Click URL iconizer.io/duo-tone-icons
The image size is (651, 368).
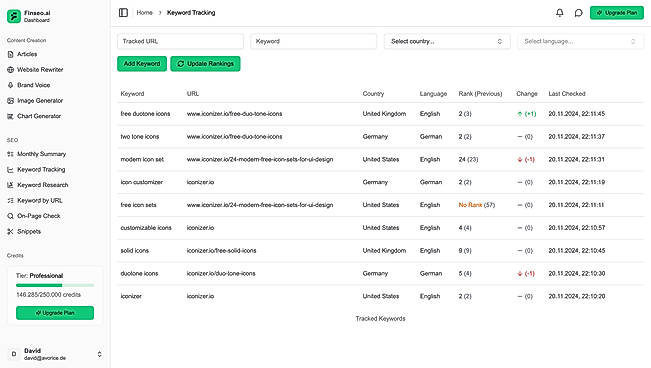pos(221,274)
